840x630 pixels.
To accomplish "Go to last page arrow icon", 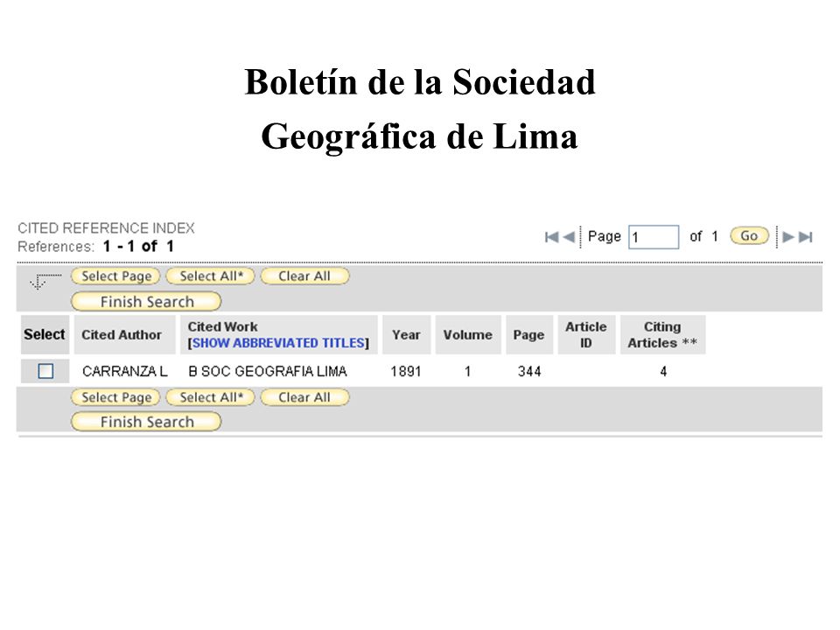I will click(805, 237).
